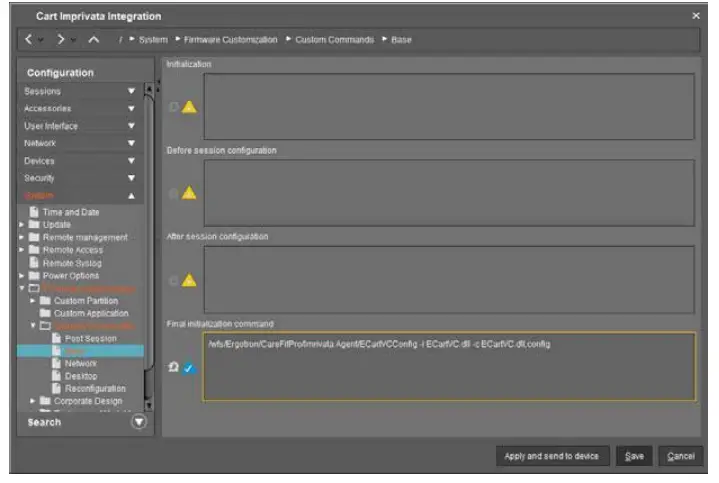Click the System breadcrumb
This screenshot has width=719, height=483.
click(153, 40)
